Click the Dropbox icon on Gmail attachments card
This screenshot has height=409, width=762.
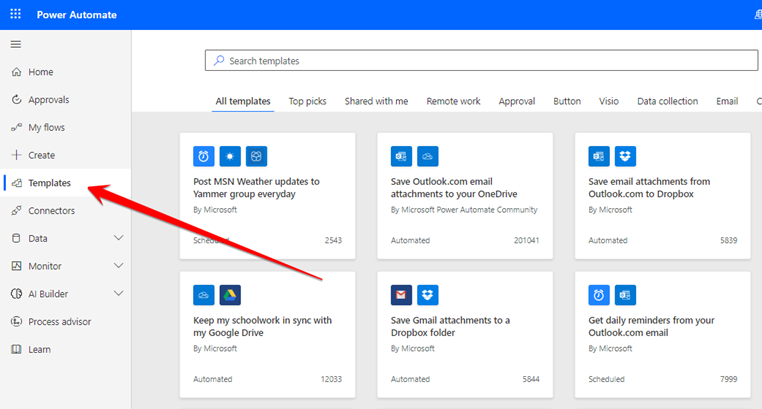pyautogui.click(x=428, y=295)
